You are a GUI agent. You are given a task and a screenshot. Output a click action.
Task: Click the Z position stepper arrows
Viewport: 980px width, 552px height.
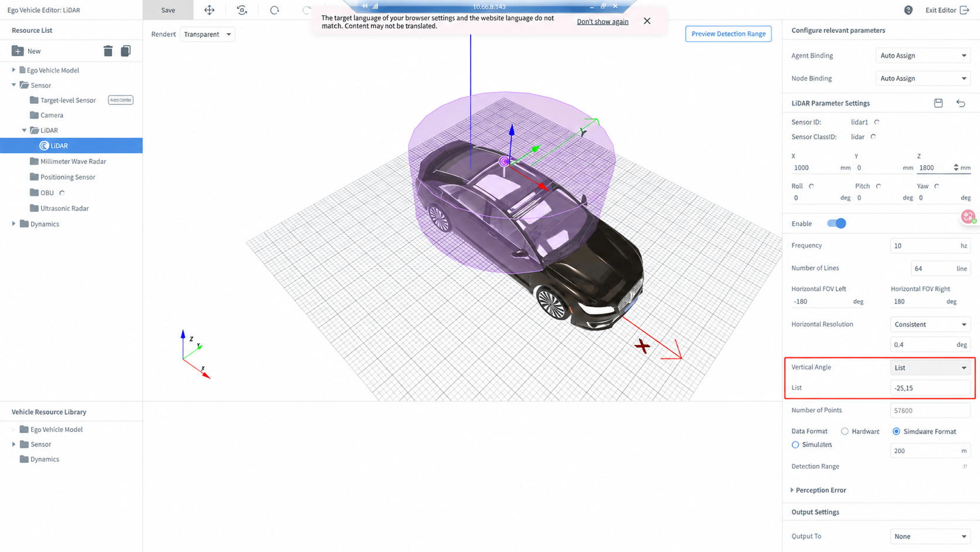click(x=956, y=168)
